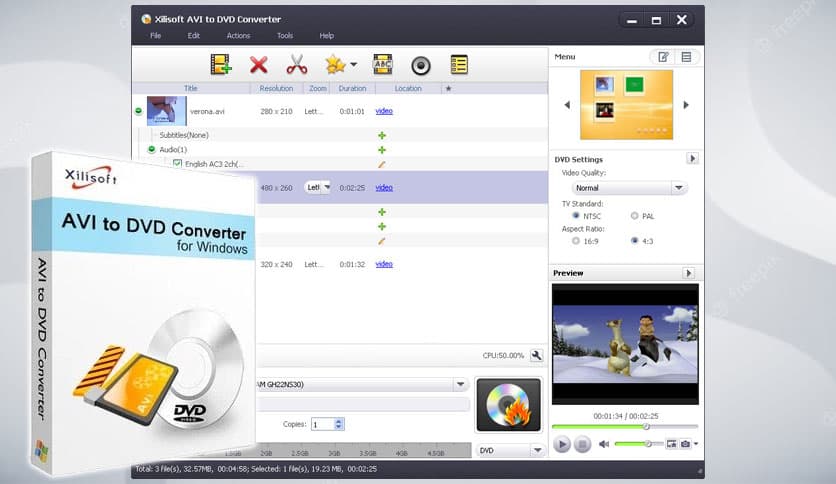
Task: Click the Copies spinner arrows
Action: tap(339, 424)
